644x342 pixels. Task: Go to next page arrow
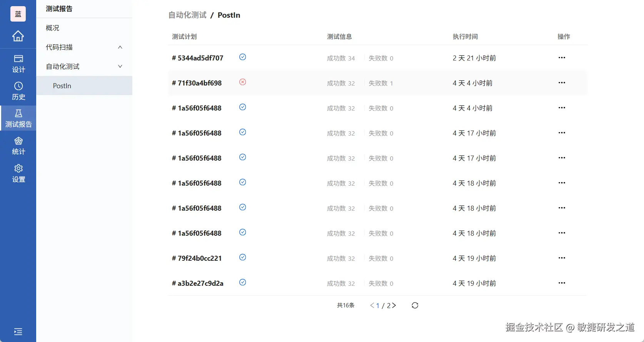[x=394, y=305]
